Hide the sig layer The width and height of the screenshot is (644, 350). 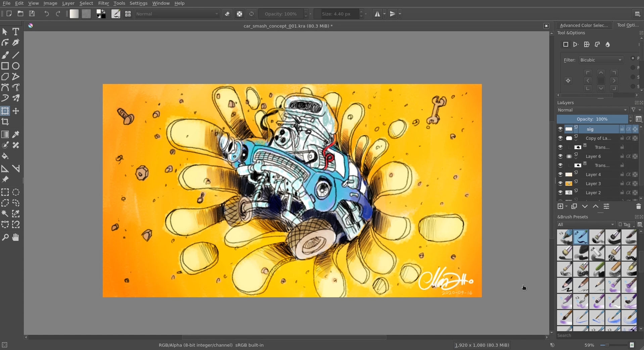tap(560, 129)
